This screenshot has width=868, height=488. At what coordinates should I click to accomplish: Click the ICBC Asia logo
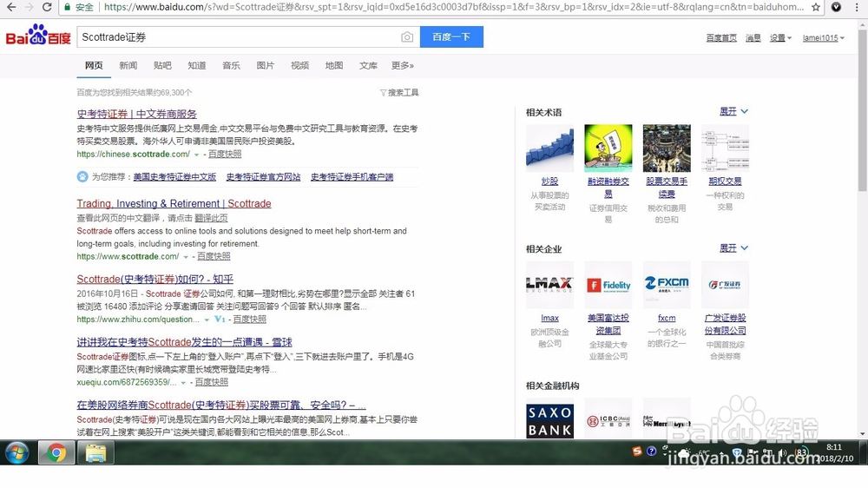click(608, 420)
